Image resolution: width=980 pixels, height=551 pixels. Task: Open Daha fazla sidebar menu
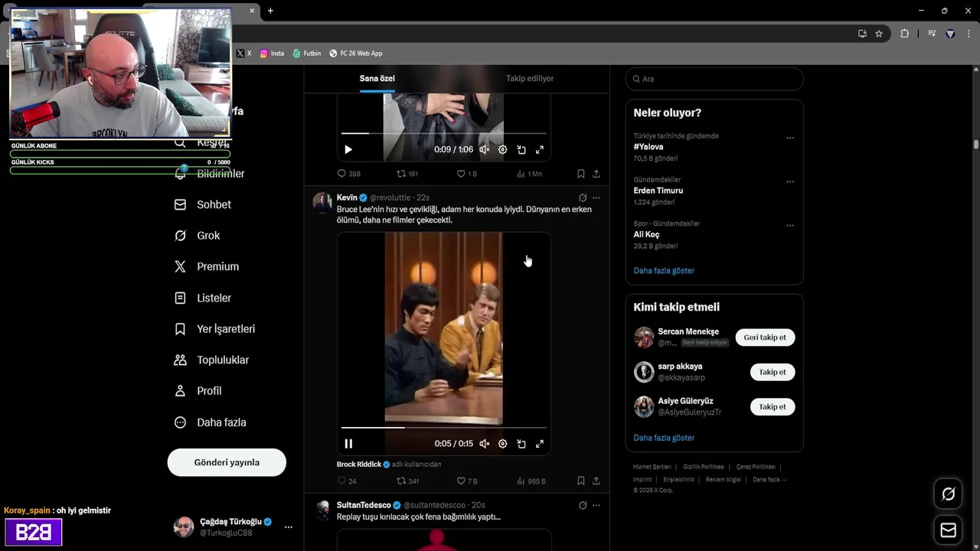pyautogui.click(x=211, y=422)
